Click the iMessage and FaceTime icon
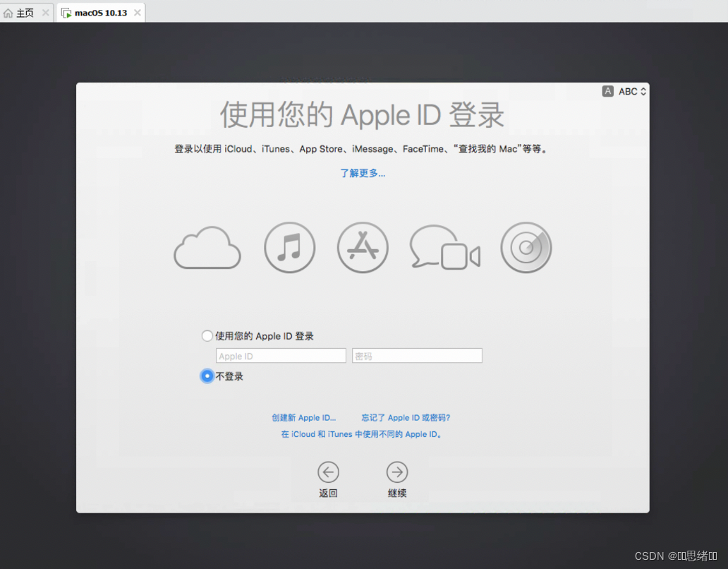 [x=445, y=247]
